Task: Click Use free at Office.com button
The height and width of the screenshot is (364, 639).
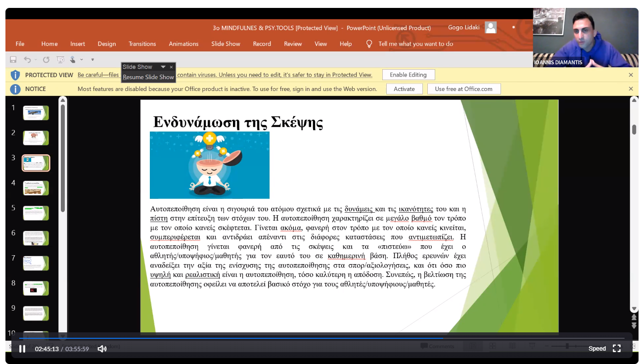Action: pos(463,89)
